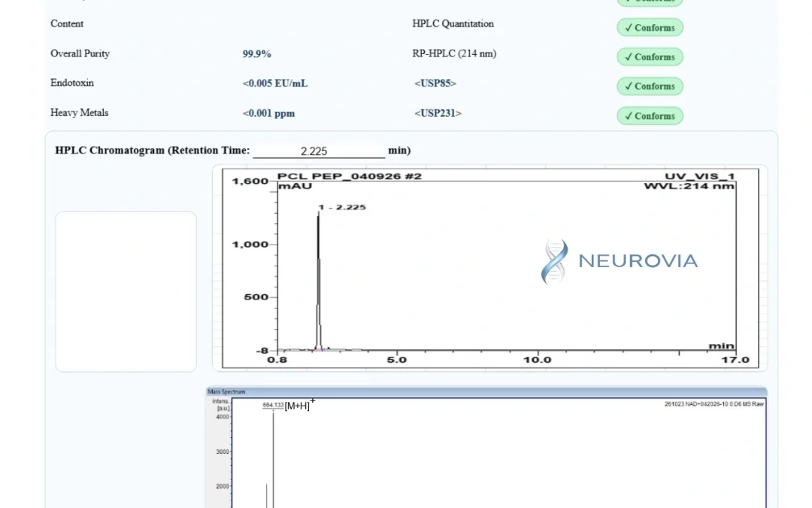812x508 pixels.
Task: Click the peak label 1 - 2.225
Action: (342, 208)
